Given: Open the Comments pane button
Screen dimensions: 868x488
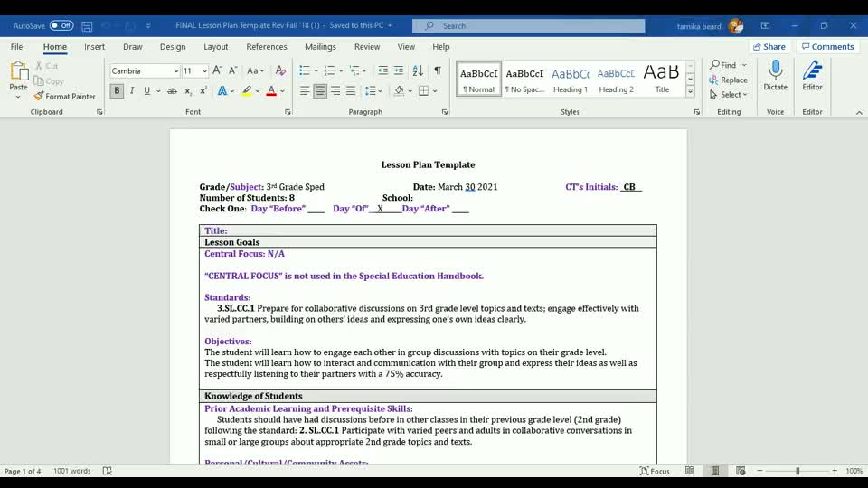Looking at the screenshot, I should tap(827, 47).
